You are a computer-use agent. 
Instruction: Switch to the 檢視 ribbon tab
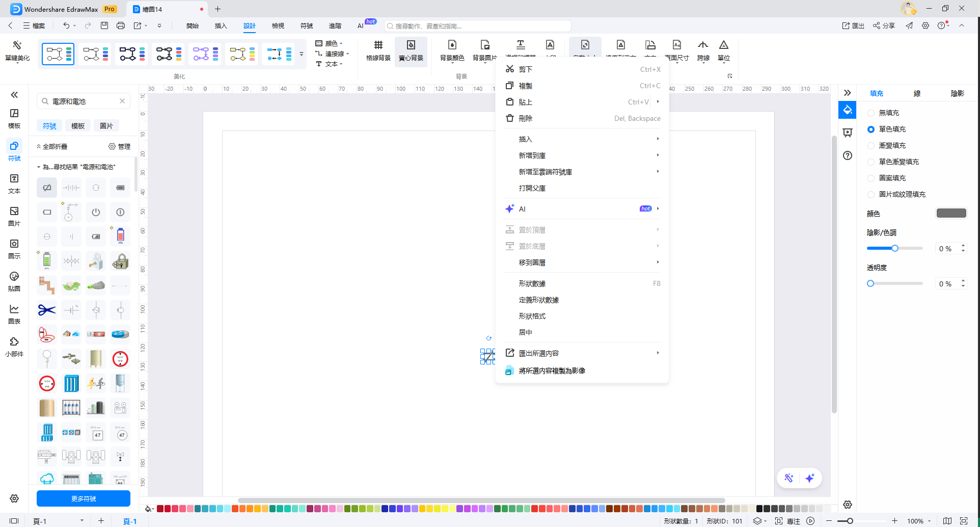(278, 25)
